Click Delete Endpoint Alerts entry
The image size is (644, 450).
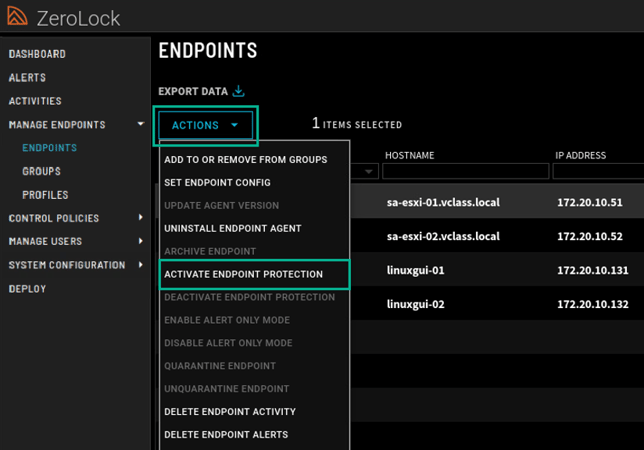tap(226, 434)
